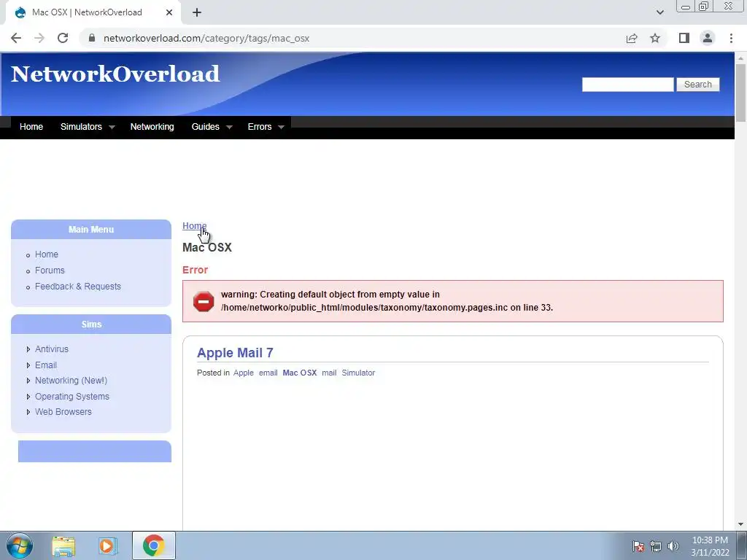This screenshot has height=560, width=747.
Task: Click the Mac OSX page heading
Action: (x=207, y=247)
